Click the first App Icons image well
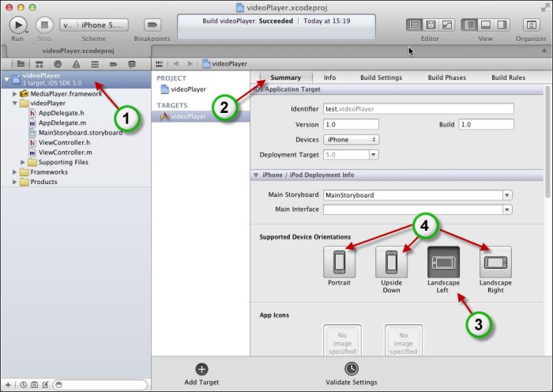 tap(342, 341)
